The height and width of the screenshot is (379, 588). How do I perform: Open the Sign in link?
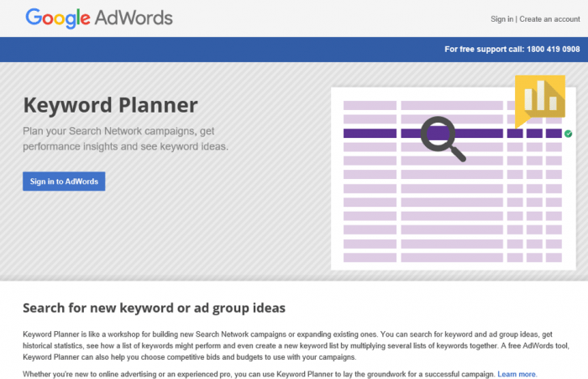(501, 19)
